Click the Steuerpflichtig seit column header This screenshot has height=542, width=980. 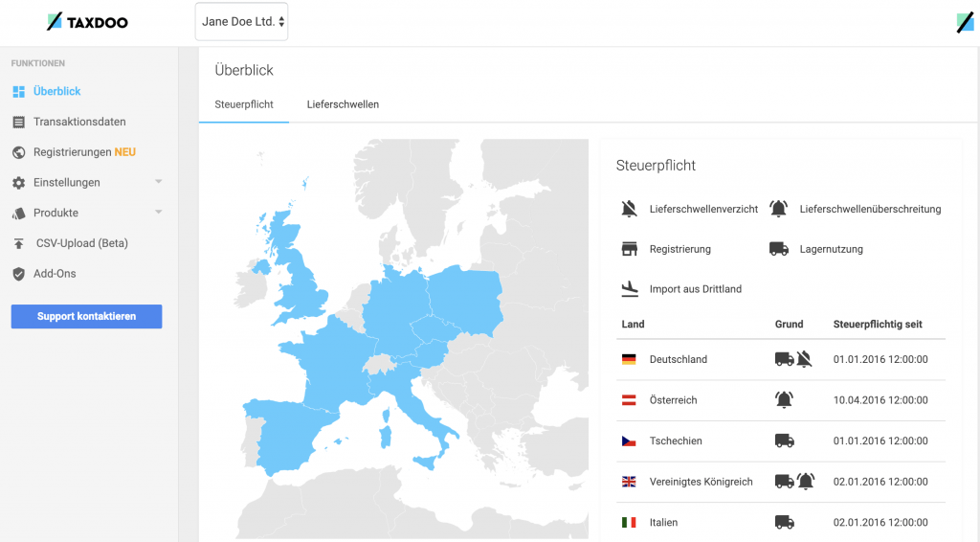point(878,324)
